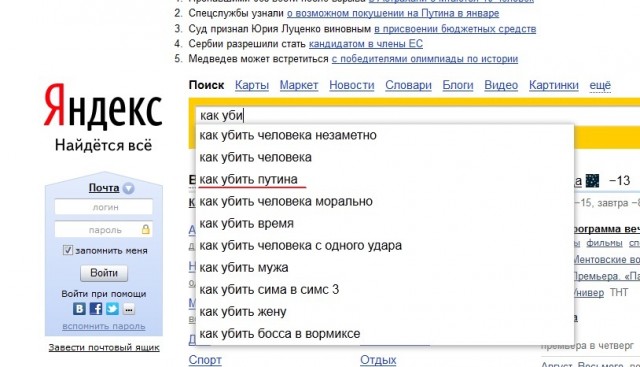Open the Видео tab
Viewport: 640px width, 367px height.
click(501, 85)
